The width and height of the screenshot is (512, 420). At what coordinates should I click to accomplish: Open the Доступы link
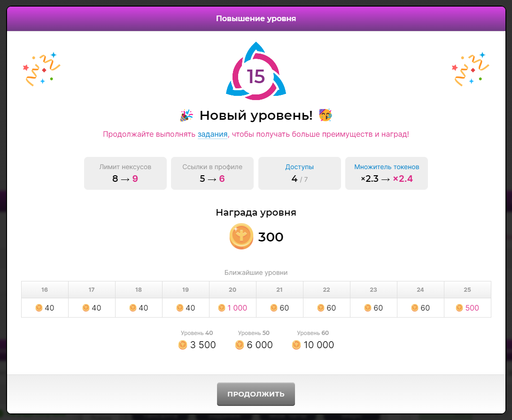pos(299,167)
